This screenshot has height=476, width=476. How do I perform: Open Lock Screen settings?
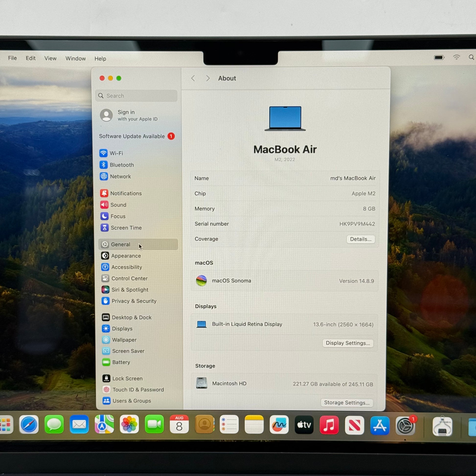[x=123, y=378]
